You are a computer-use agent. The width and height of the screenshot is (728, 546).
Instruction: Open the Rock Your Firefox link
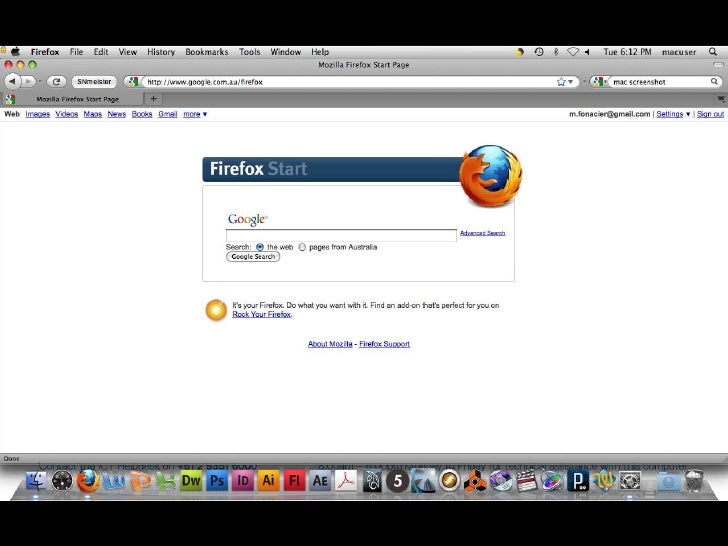point(261,314)
